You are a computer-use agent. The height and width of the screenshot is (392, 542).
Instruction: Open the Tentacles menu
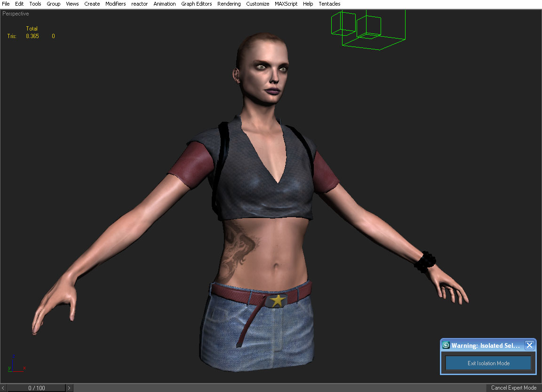coord(329,4)
